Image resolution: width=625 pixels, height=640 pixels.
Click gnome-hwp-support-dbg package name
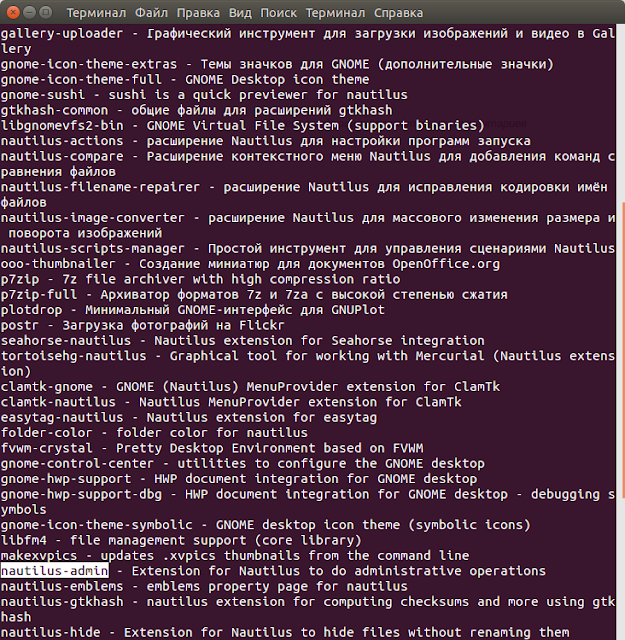(81, 494)
